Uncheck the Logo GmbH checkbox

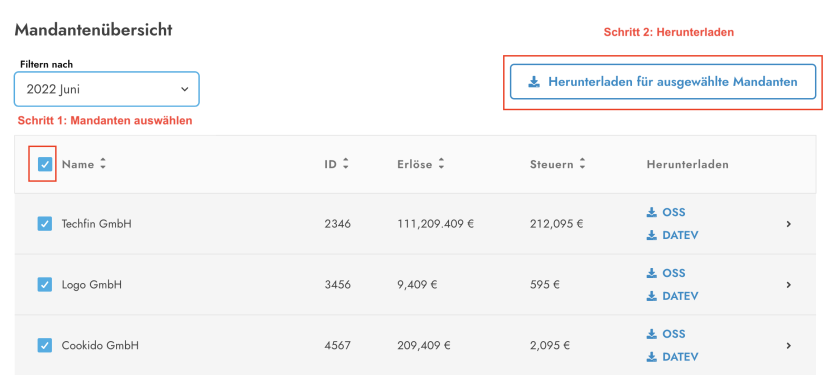click(45, 285)
